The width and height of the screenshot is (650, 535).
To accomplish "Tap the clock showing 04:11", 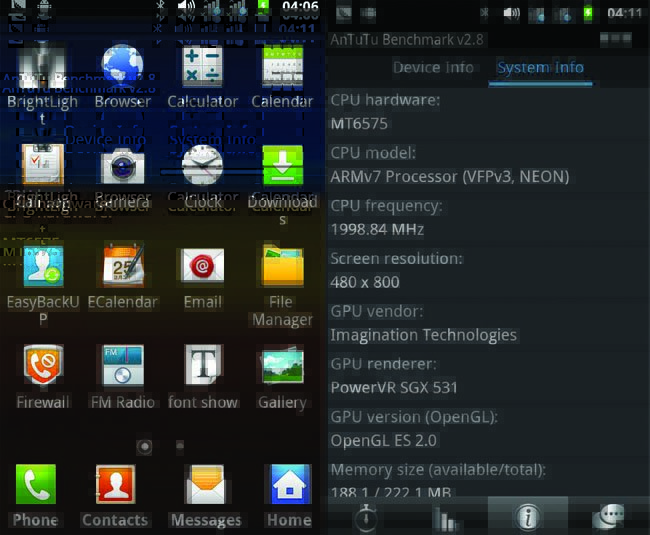I will click(x=624, y=13).
